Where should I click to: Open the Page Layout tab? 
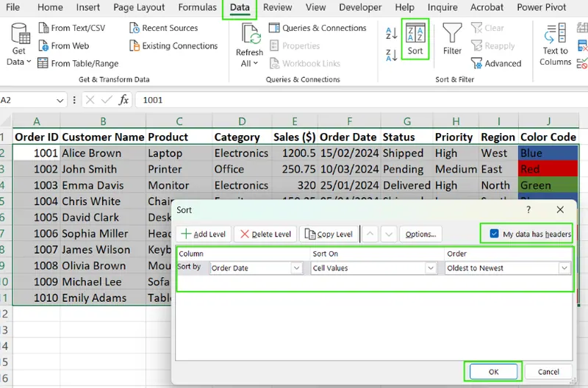140,7
